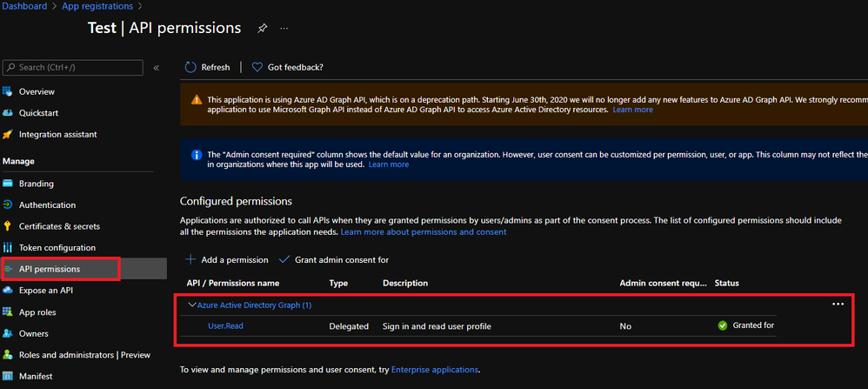Open Learn more link in deprecation warning
Screen dimensions: 868x389
point(632,110)
